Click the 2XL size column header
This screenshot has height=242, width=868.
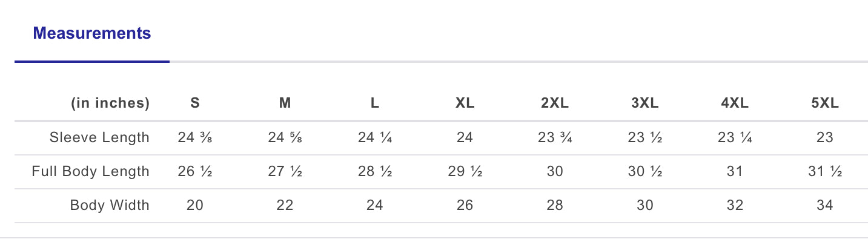[554, 103]
